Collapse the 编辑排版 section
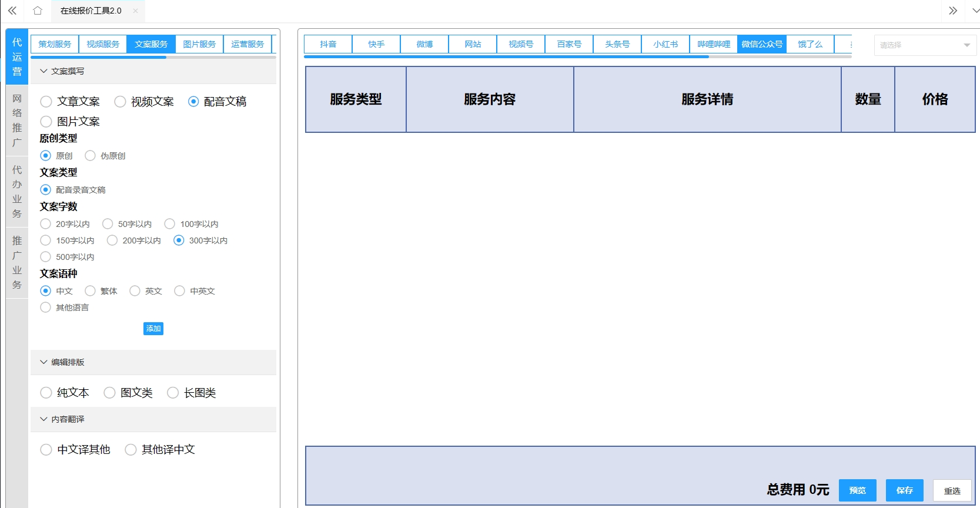This screenshot has height=508, width=980. pyautogui.click(x=44, y=362)
